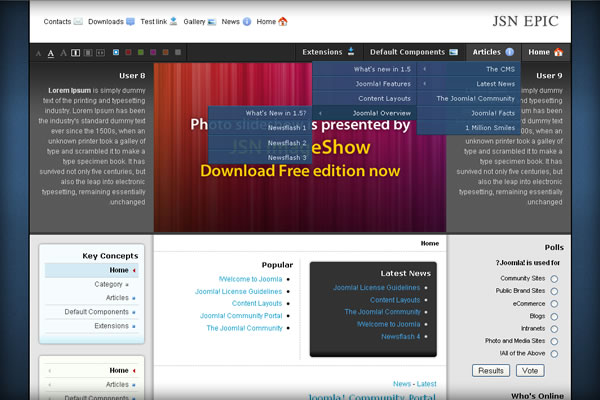The height and width of the screenshot is (400, 600).
Task: Expand the Joomla! Overview submenu
Action: pyautogui.click(x=382, y=113)
